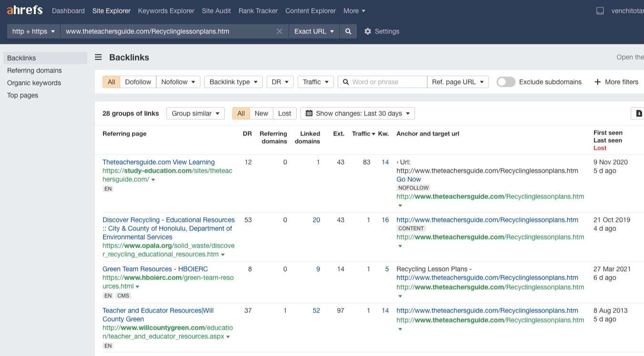Expand the willcountygreen.com referring URL arrow
The width and height of the screenshot is (644, 356).
(228, 337)
